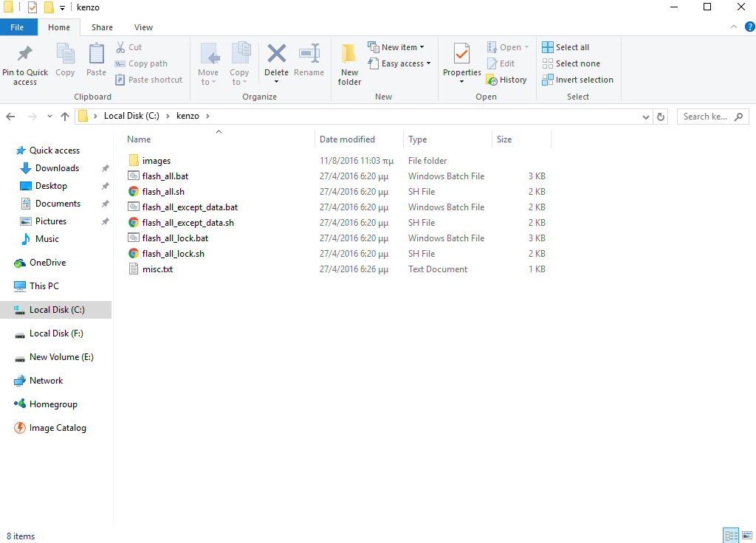This screenshot has width=756, height=543.
Task: Open the Properties ribbon icon
Action: (x=461, y=55)
